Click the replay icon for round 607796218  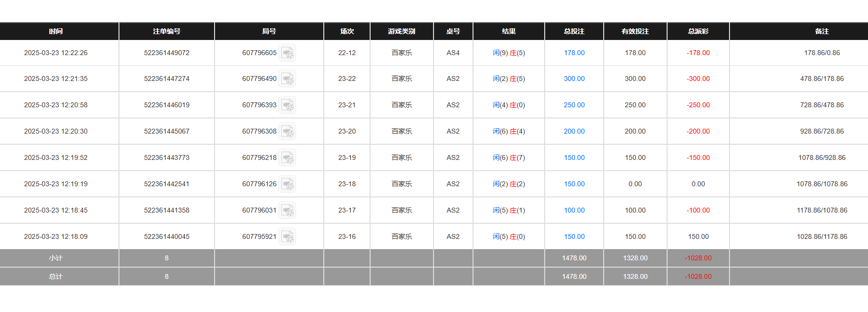(x=287, y=157)
